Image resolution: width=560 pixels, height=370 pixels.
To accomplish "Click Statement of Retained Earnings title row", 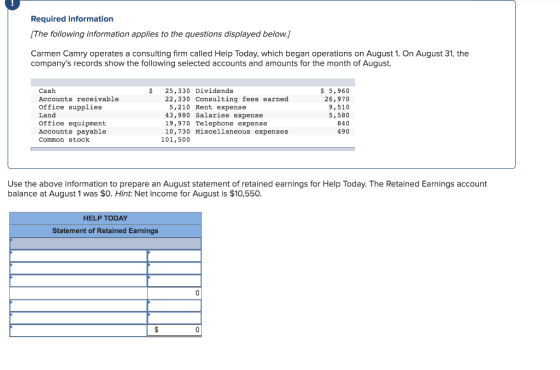I will (x=105, y=231).
